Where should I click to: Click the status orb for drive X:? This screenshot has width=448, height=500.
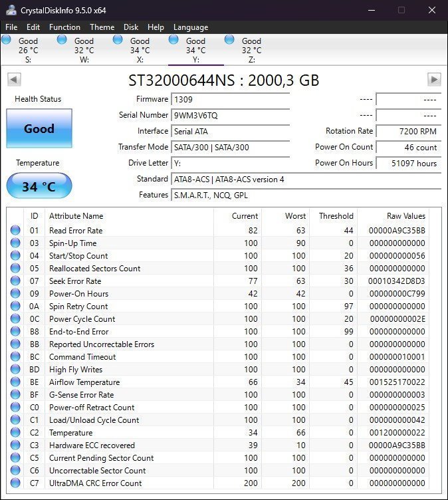click(x=118, y=40)
